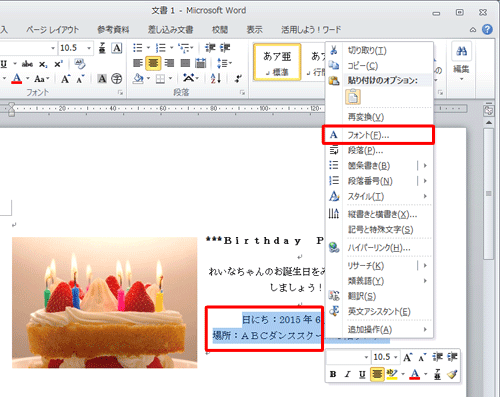The width and height of the screenshot is (500, 397).
Task: Toggle center alignment in ribbon
Action: point(153,63)
